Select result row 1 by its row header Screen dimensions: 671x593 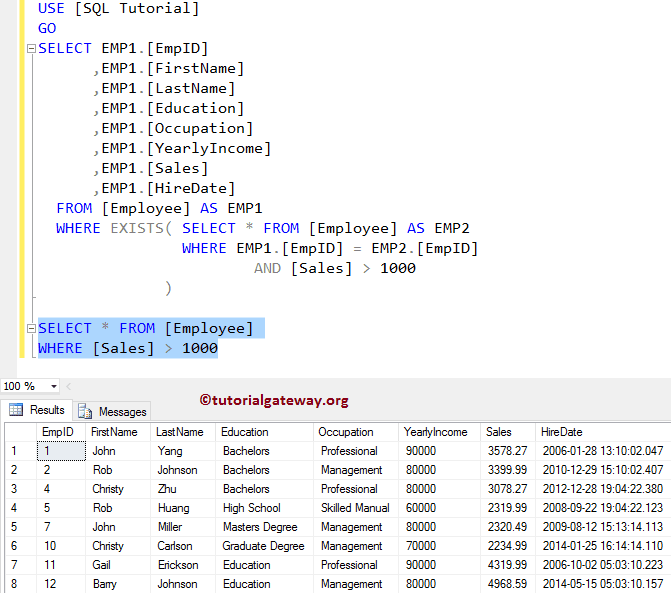[x=21, y=451]
